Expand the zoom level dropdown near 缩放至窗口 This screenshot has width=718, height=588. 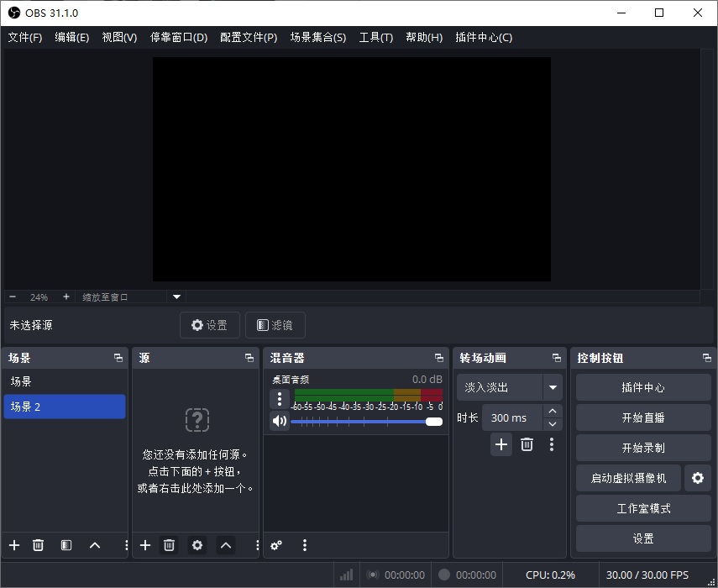[x=176, y=297]
